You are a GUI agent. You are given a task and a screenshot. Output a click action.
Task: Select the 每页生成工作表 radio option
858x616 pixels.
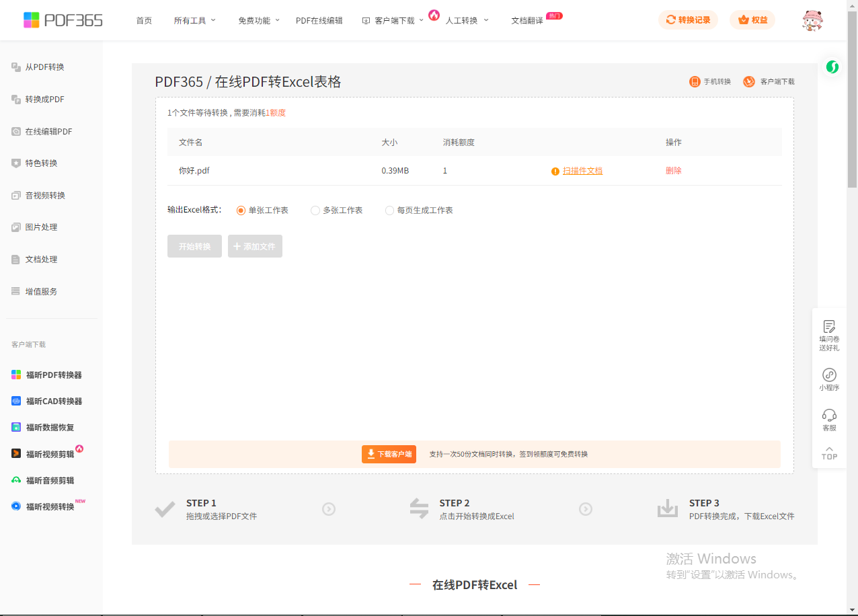point(389,210)
